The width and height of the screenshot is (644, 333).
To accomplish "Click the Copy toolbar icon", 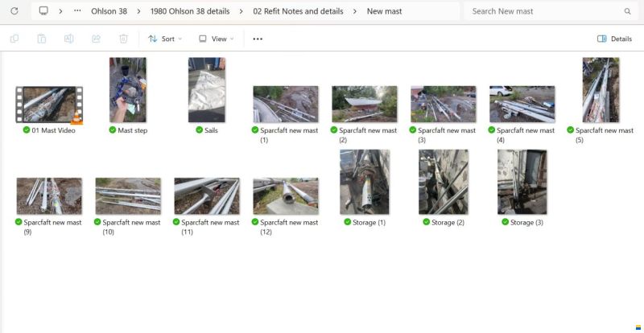I will 14,39.
